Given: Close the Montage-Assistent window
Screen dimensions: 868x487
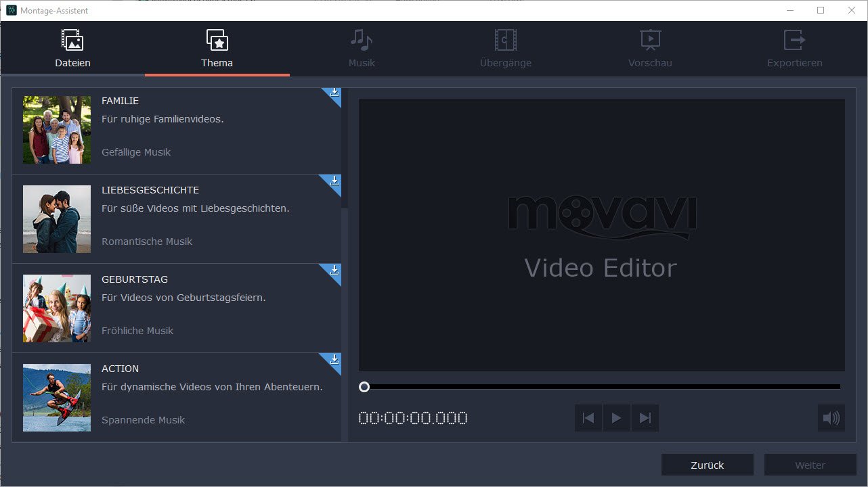Looking at the screenshot, I should 852,10.
